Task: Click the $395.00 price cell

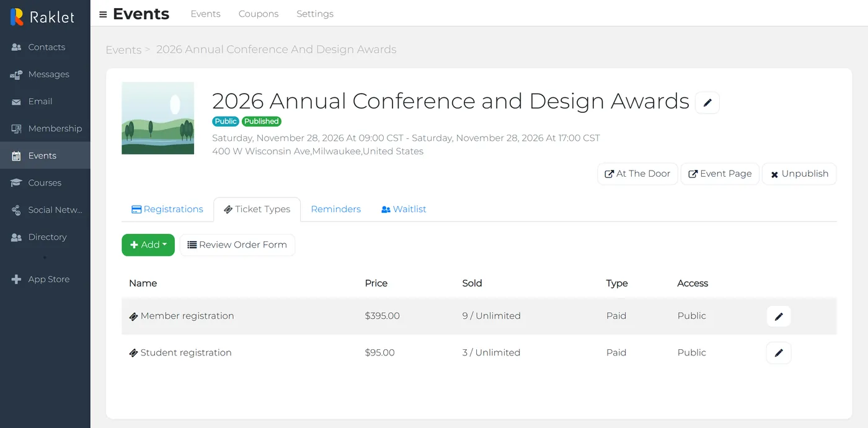Action: pyautogui.click(x=382, y=316)
